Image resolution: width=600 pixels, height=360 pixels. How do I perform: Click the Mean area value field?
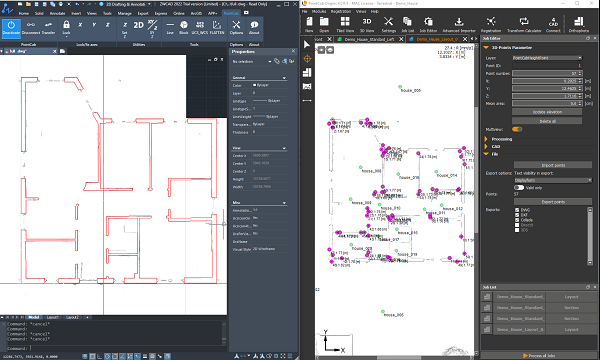(547, 103)
